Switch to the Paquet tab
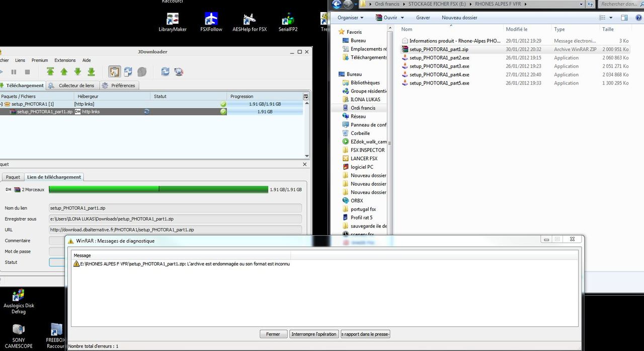 point(13,177)
